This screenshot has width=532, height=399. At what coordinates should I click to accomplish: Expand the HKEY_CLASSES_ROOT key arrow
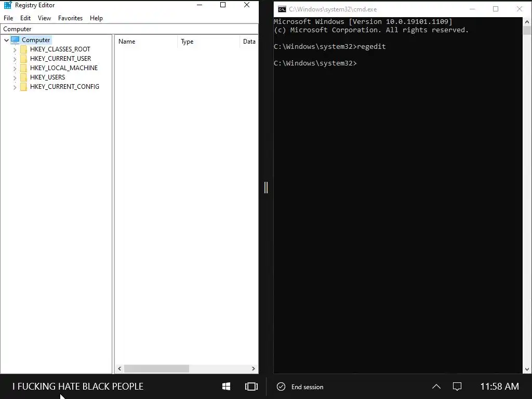click(15, 49)
